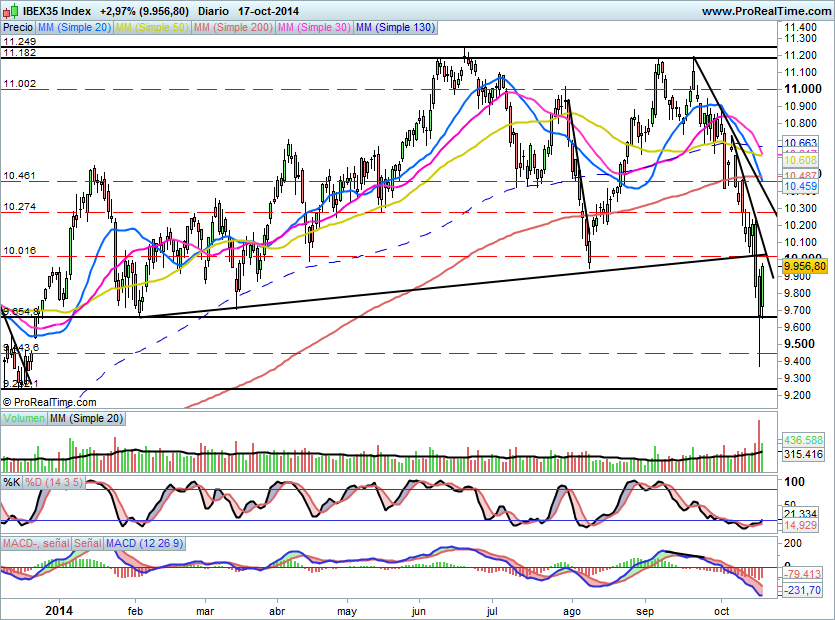Select the MACD-, señal histogram label
The image size is (835, 620).
click(x=36, y=543)
